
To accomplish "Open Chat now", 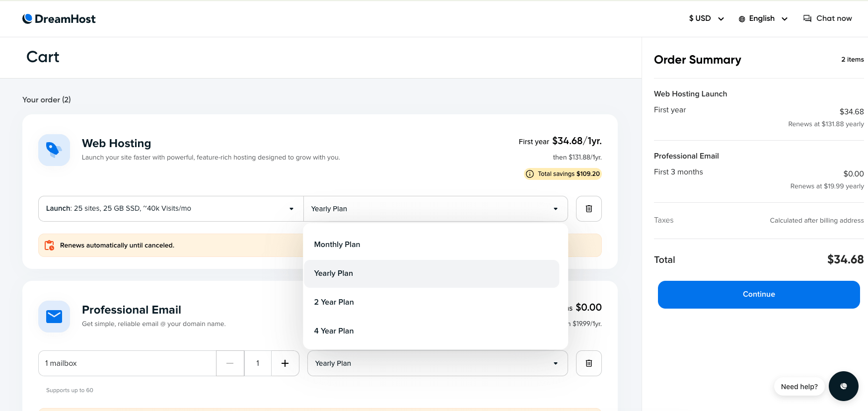I will 827,18.
